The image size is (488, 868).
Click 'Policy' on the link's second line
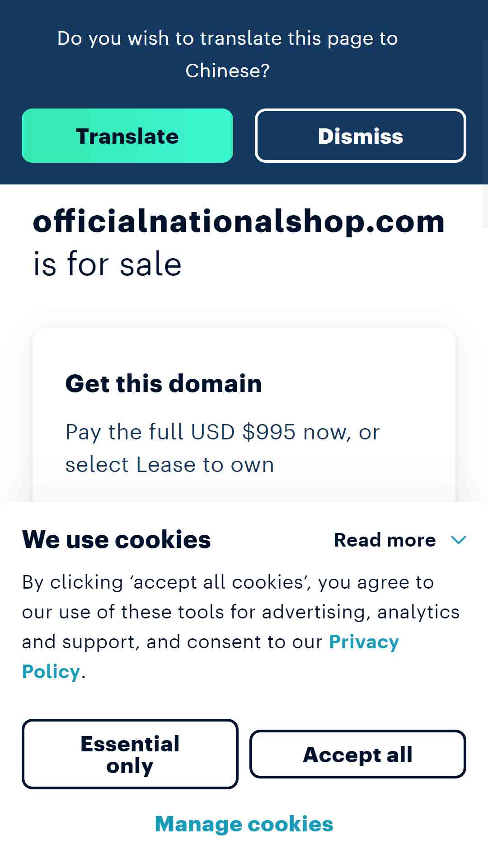click(x=51, y=672)
